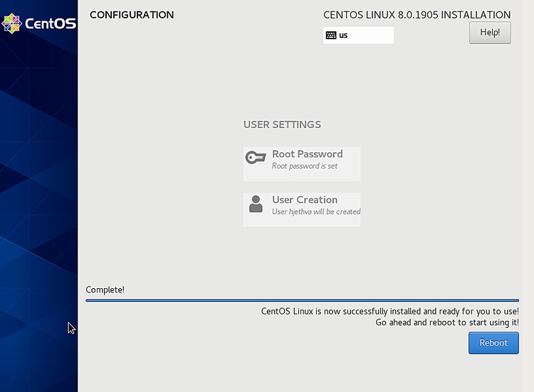534x392 pixels.
Task: Click 'CENTOS LINUX 8.0.1905 INSTALLATION' title
Action: 417,14
